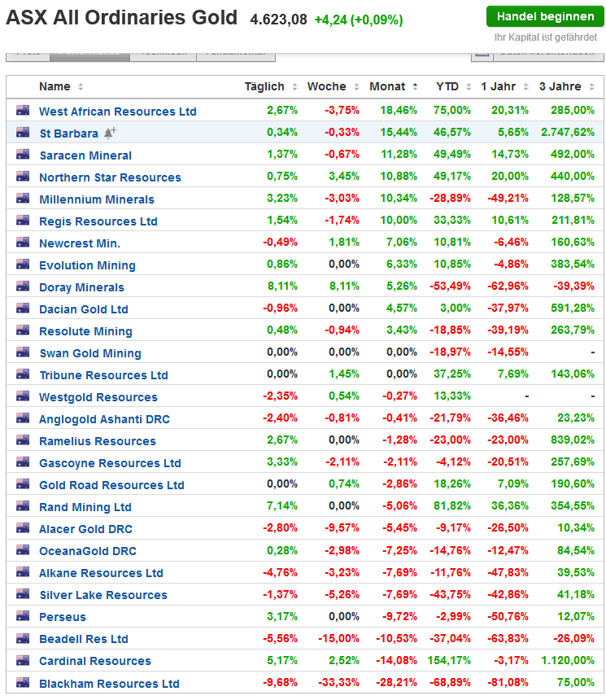
Task: Sort by Monat column arrows
Action: point(415,86)
